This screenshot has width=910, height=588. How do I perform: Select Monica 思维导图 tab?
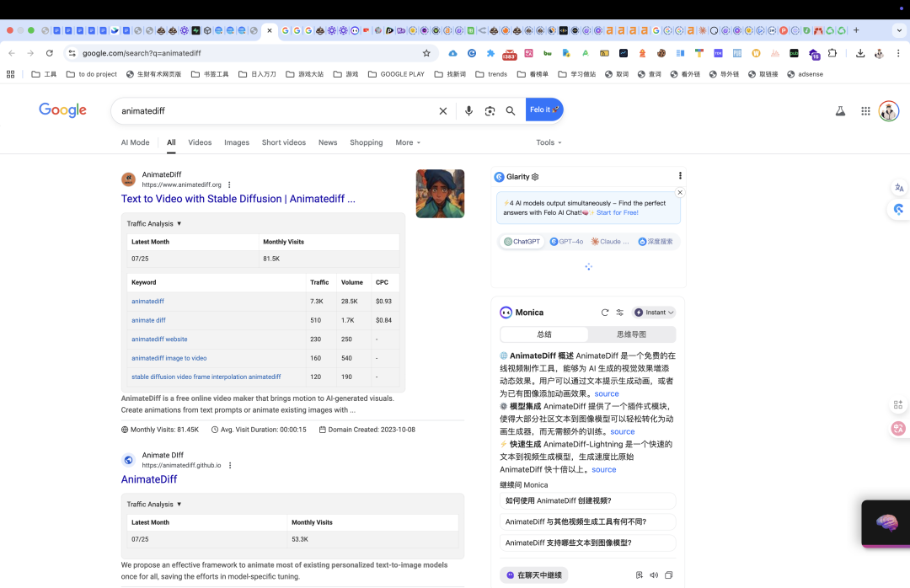(631, 334)
